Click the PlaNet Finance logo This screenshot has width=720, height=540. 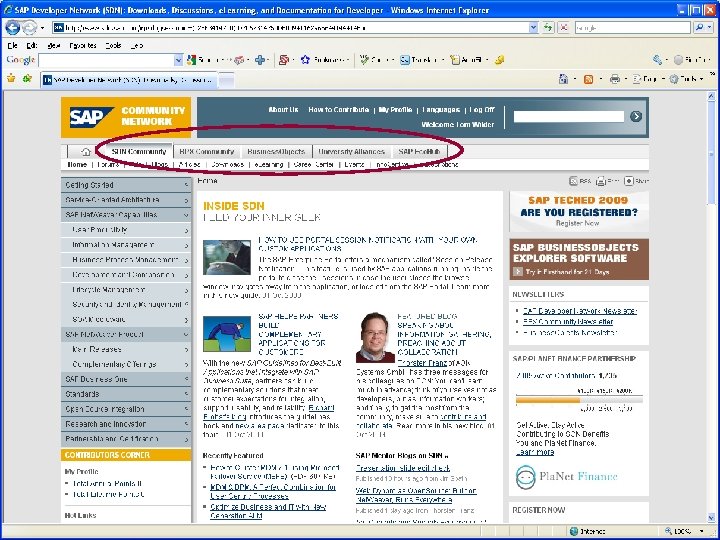click(566, 477)
